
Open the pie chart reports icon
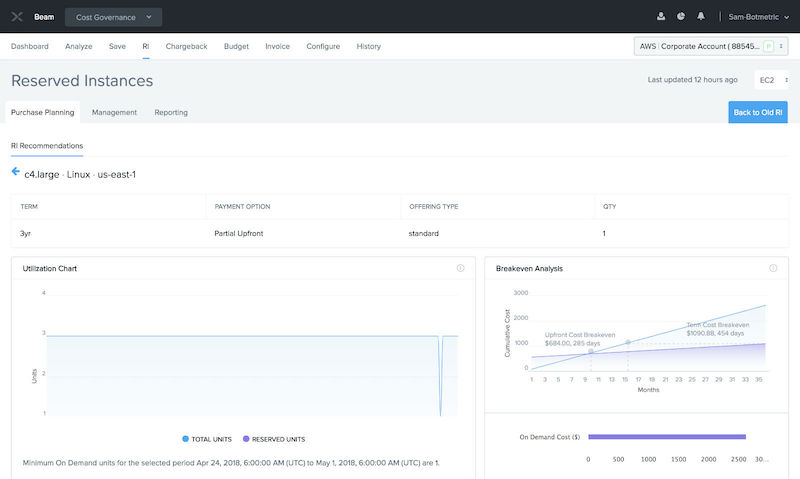pyautogui.click(x=681, y=16)
